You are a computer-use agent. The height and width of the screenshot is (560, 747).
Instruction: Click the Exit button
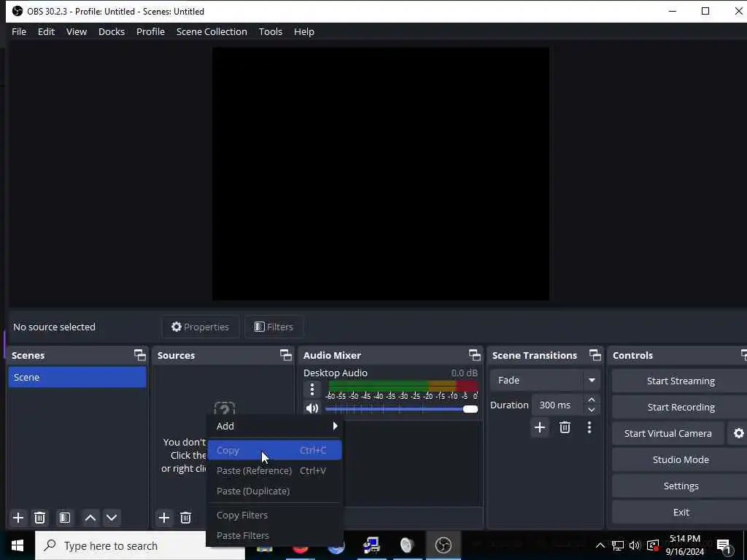(681, 512)
